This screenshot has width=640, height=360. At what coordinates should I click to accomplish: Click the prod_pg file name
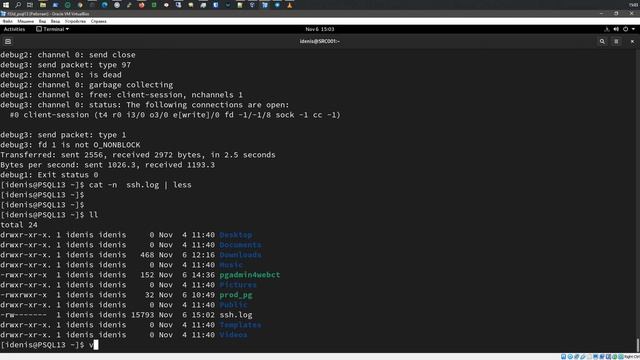pyautogui.click(x=236, y=295)
